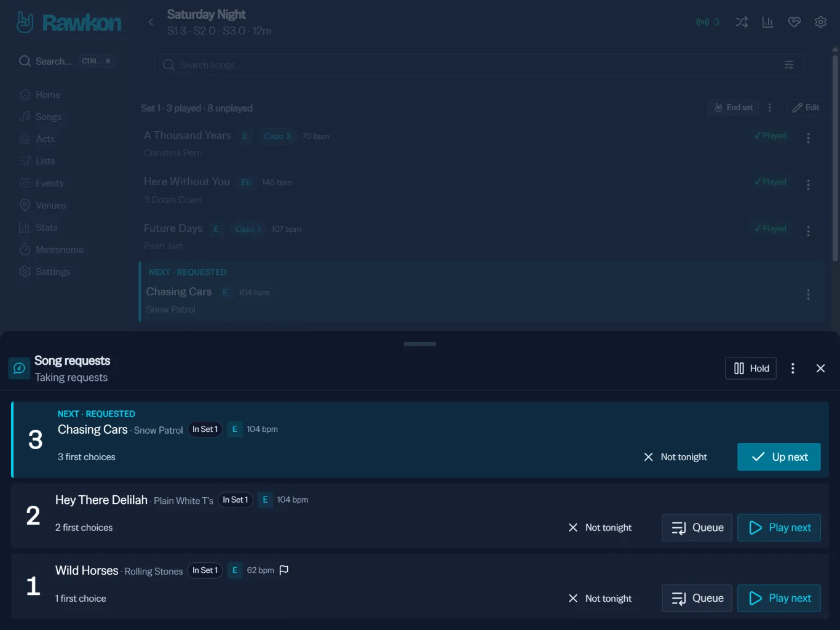Open the Set 1 options menu beside End set
840x630 pixels.
(x=769, y=108)
